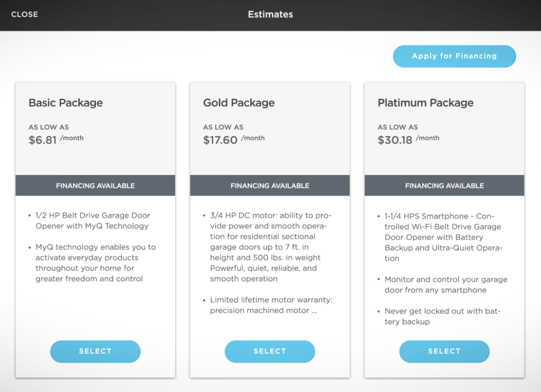This screenshot has height=392, width=541.
Task: Click the Gold Package title
Action: coord(238,103)
